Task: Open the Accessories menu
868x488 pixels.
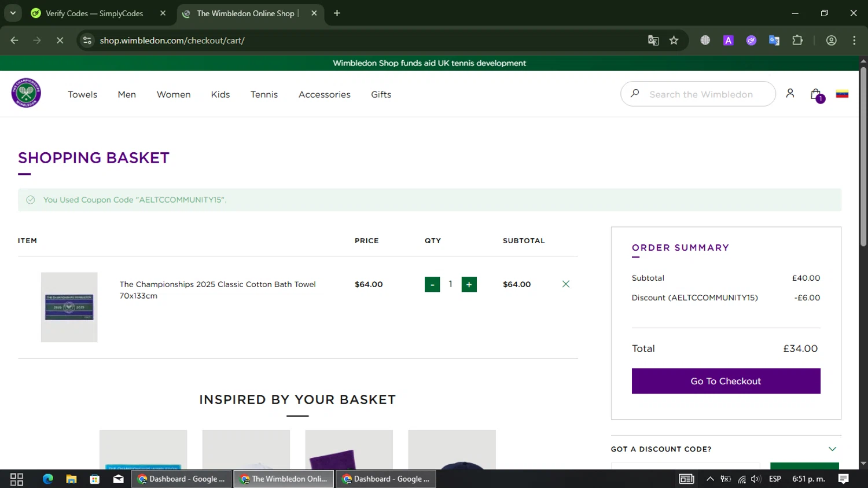Action: coord(325,94)
